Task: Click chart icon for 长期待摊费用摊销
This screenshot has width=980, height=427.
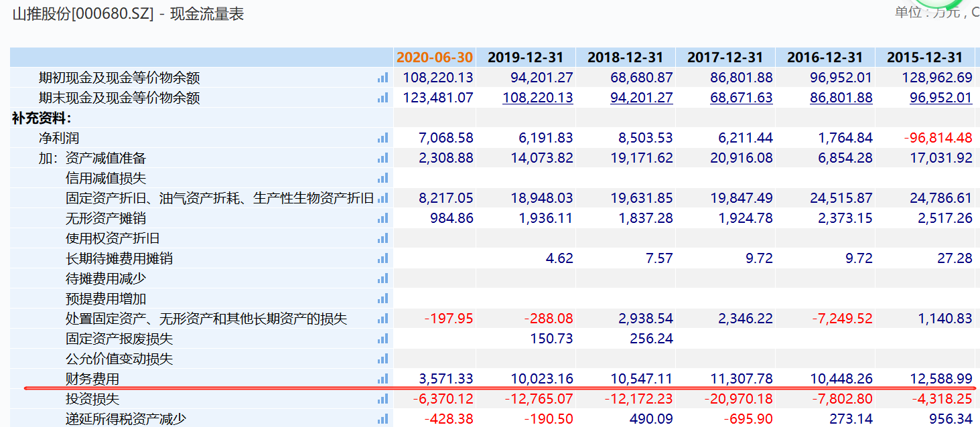Action: pyautogui.click(x=382, y=259)
